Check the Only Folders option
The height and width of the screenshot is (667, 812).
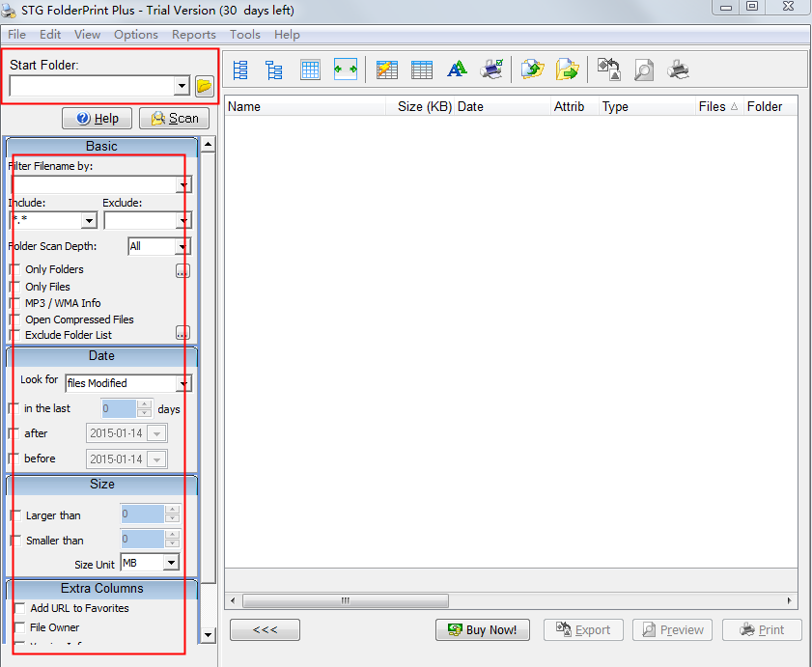click(x=15, y=270)
